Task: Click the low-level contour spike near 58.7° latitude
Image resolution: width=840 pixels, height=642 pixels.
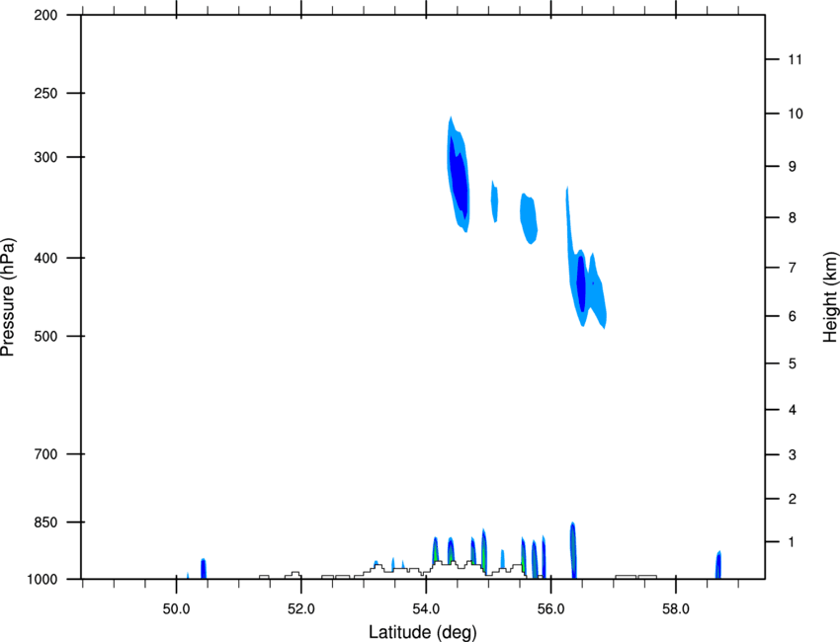Action: point(718,565)
